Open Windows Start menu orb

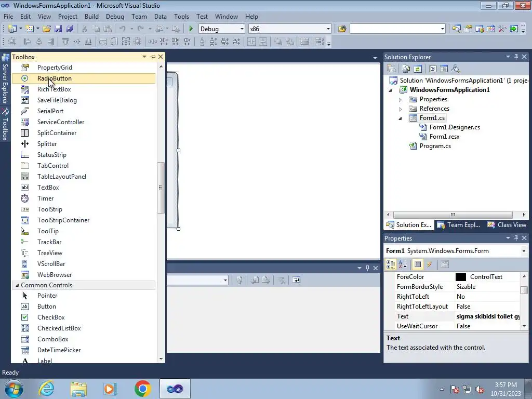[x=14, y=389]
